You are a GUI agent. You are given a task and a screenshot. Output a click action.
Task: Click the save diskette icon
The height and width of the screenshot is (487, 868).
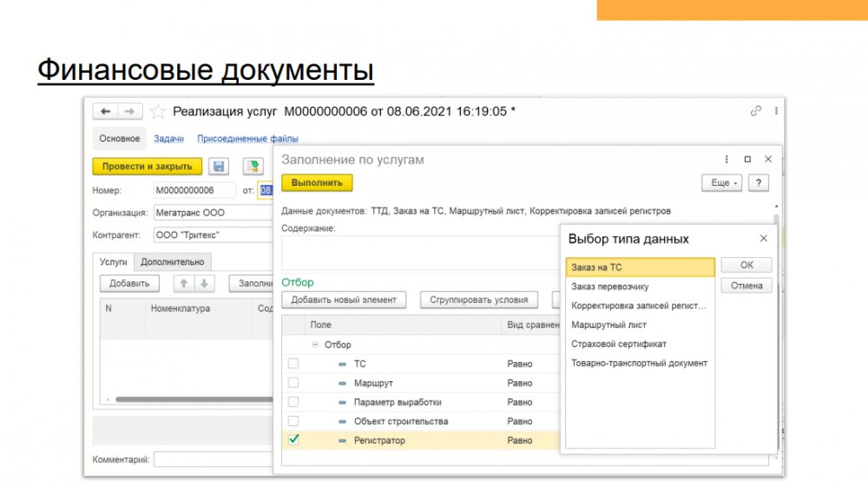point(220,167)
